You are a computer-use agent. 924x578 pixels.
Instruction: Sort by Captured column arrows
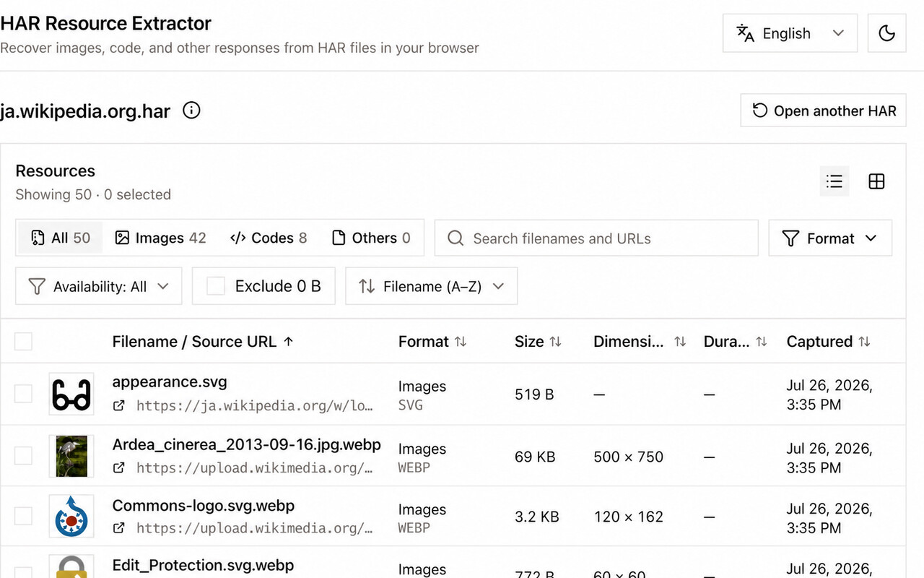[864, 342]
